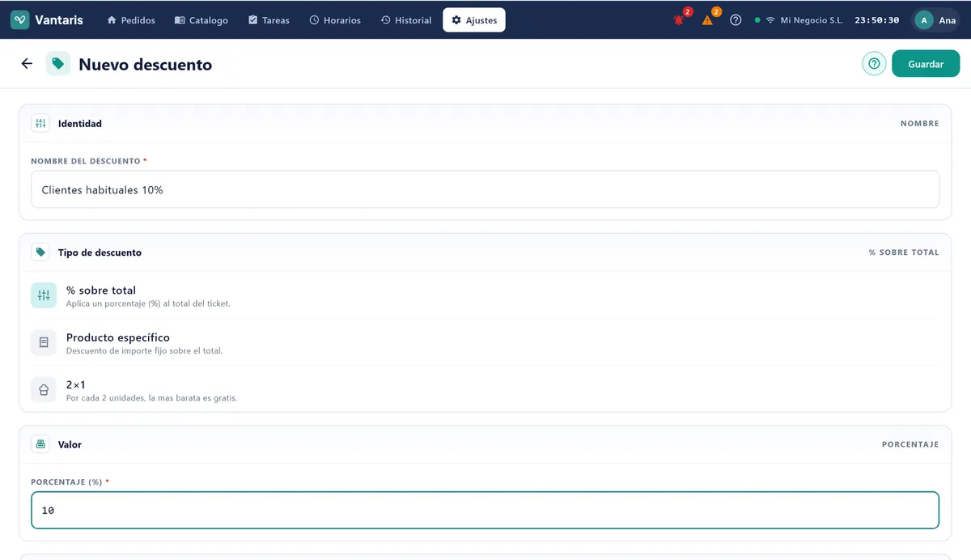
Task: Click the Identidad section sliders icon
Action: 40,124
